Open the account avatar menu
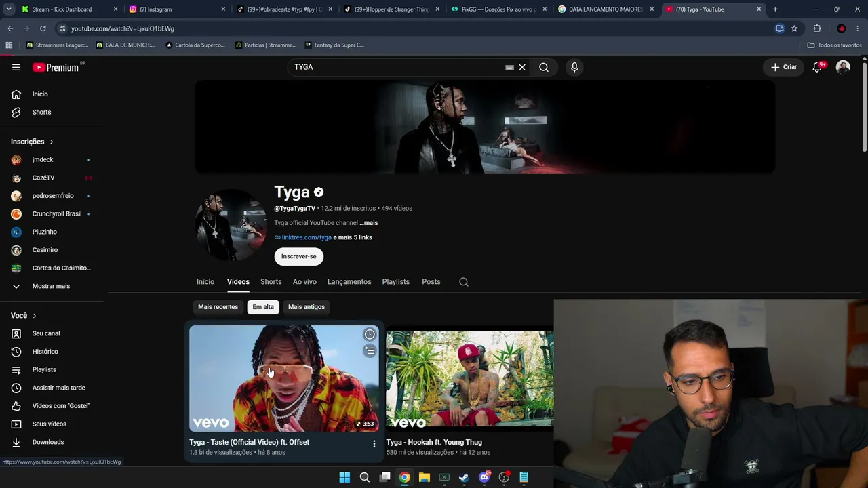 click(843, 67)
